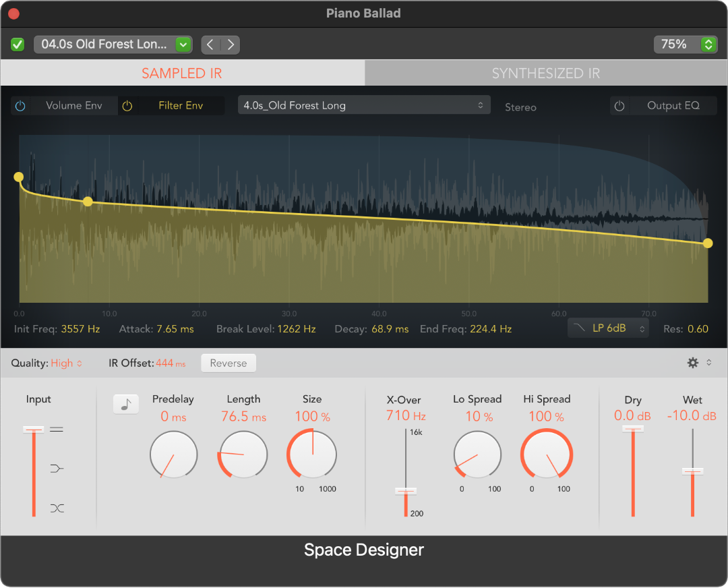Open the 75% window size menu
The width and height of the screenshot is (728, 588).
point(686,45)
